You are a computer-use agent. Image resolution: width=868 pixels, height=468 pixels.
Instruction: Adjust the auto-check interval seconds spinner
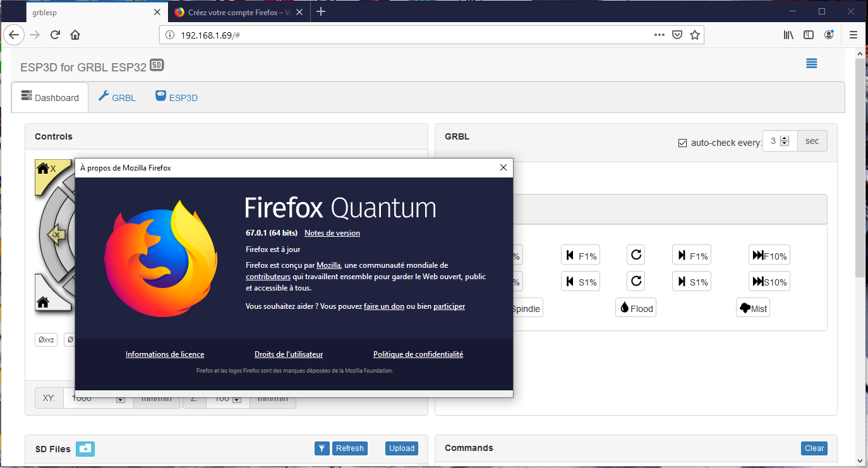pos(785,141)
